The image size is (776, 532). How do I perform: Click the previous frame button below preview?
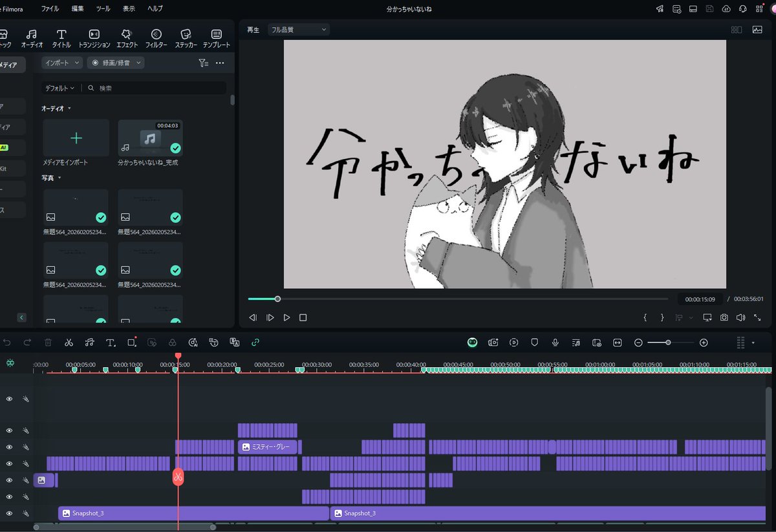pyautogui.click(x=253, y=317)
